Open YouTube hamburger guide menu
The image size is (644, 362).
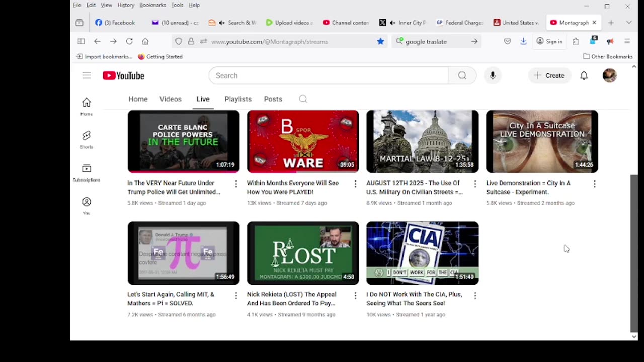tap(87, 75)
